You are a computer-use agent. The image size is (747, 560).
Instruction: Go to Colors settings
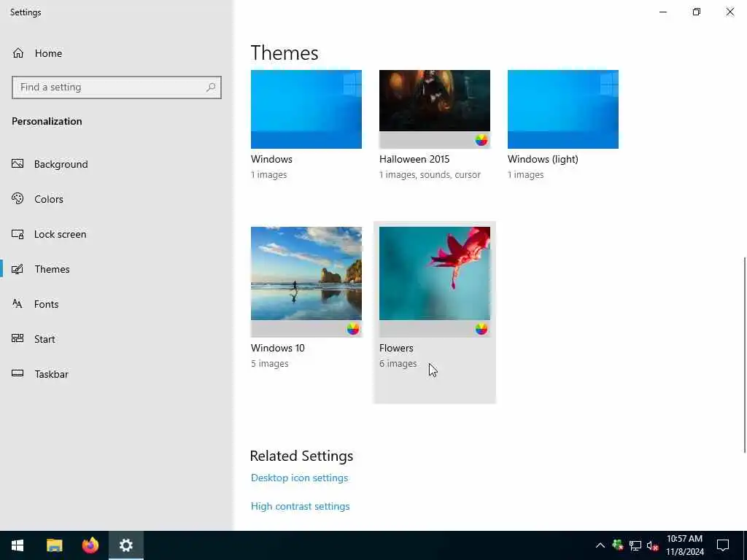click(49, 199)
